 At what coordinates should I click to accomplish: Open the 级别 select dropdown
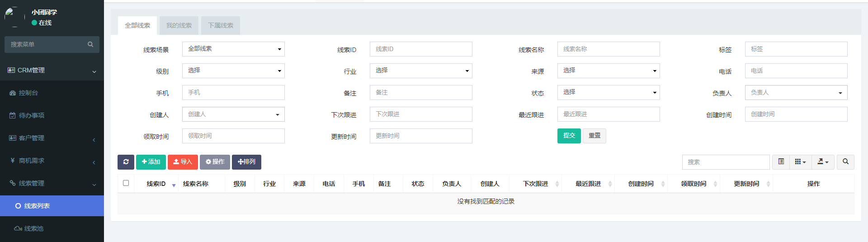tap(233, 71)
